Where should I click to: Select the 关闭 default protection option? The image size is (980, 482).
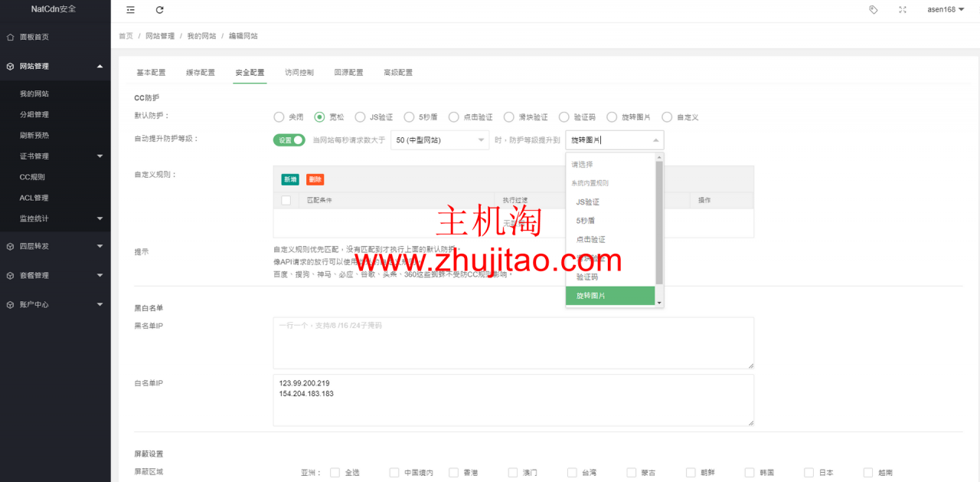coord(279,116)
